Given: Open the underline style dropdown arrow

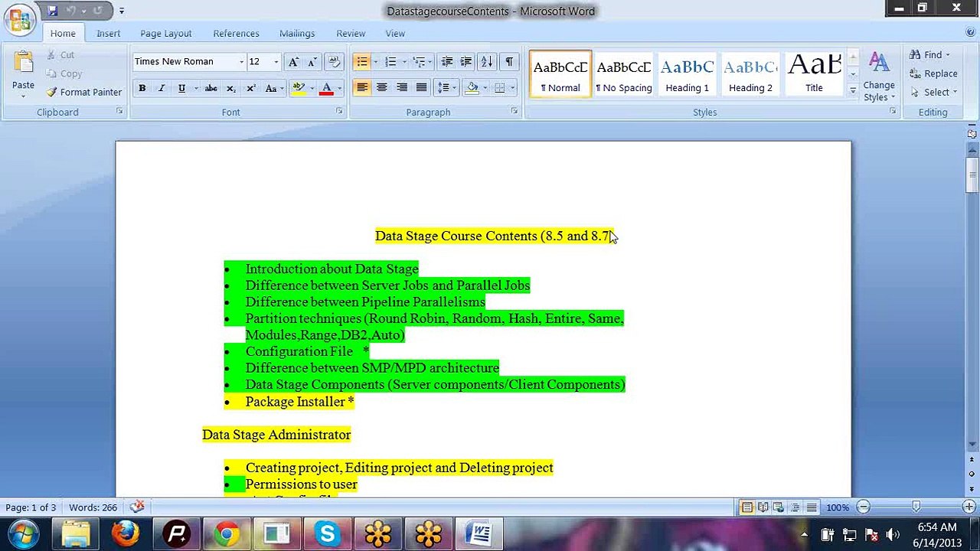Looking at the screenshot, I should coord(196,88).
